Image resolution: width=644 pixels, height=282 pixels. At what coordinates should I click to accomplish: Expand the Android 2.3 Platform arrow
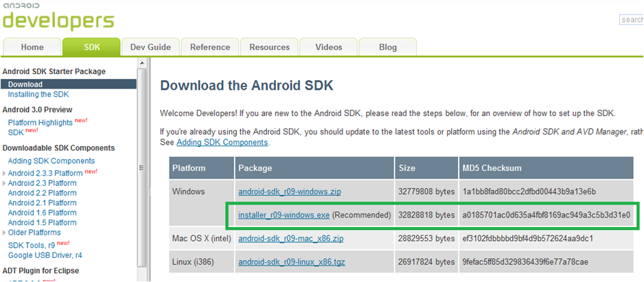(x=5, y=183)
